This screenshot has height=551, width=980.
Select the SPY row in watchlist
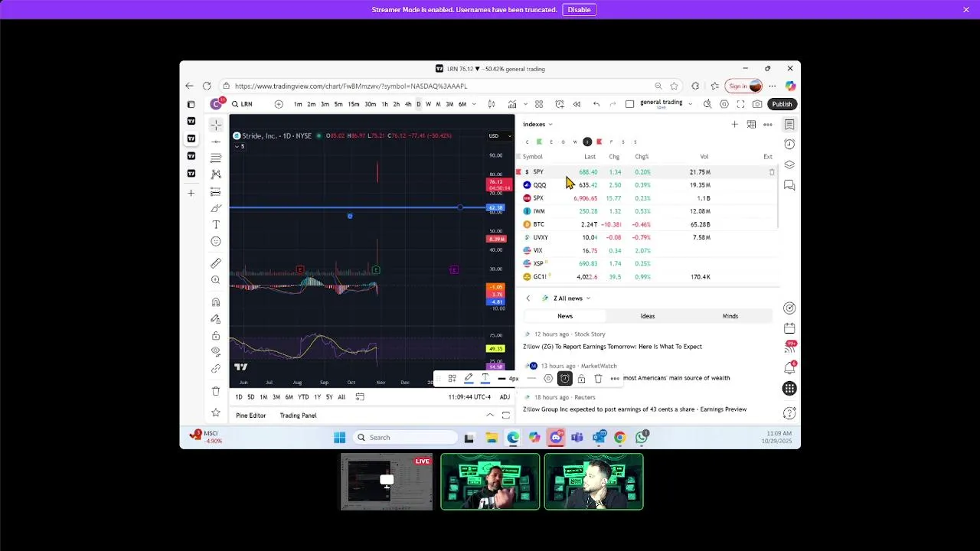[x=648, y=172]
